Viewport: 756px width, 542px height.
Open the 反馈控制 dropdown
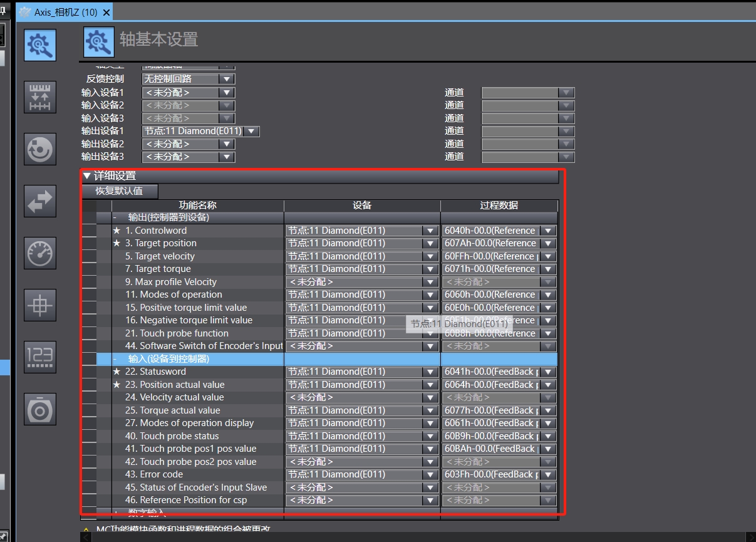pos(226,79)
